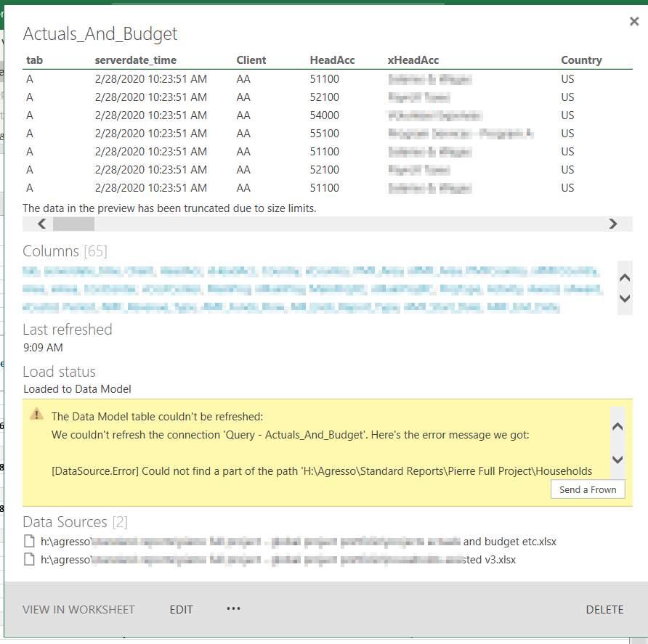Click the Columns [65] heading

(x=65, y=251)
